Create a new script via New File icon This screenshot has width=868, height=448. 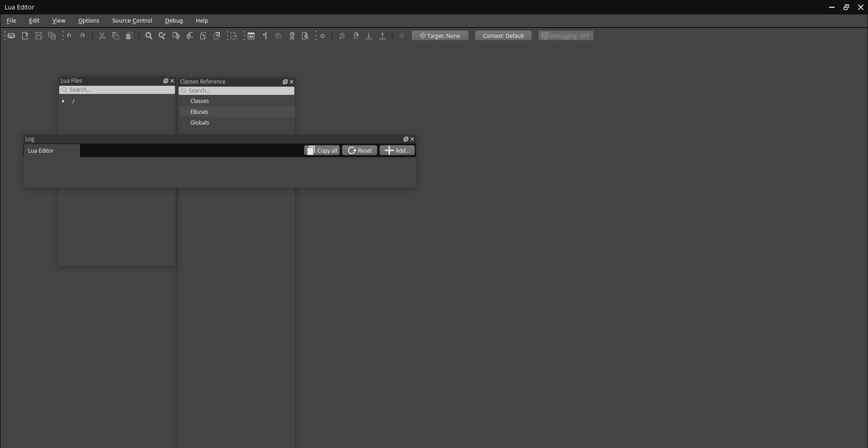[x=25, y=36]
